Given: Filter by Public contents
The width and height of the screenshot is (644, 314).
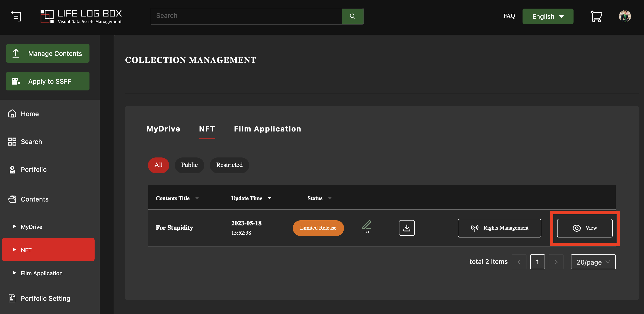Looking at the screenshot, I should pos(189,165).
